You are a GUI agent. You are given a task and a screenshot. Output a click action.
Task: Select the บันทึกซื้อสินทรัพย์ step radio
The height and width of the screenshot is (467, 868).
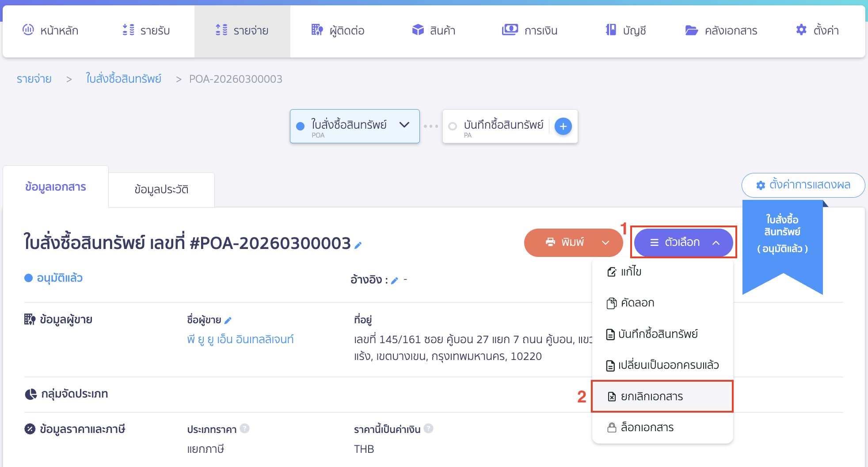click(x=453, y=126)
